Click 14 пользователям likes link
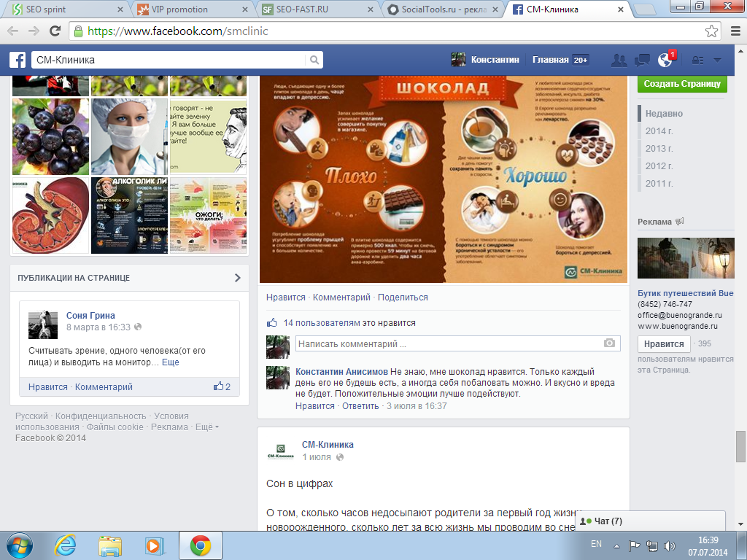747x560 pixels. point(322,322)
